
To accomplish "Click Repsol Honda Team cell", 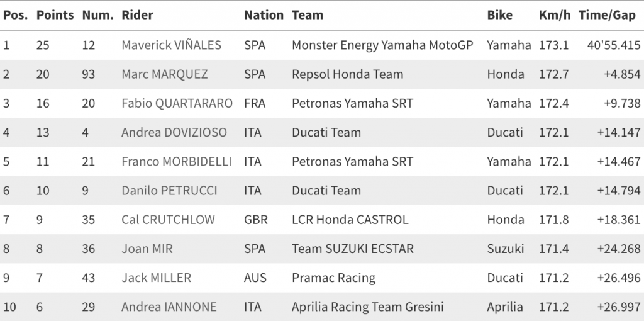I will (x=347, y=74).
